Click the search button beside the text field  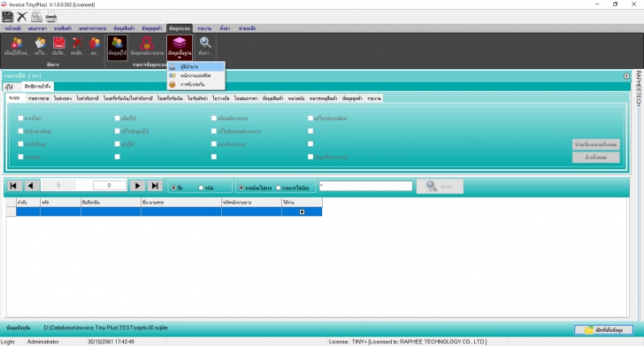[x=440, y=186]
